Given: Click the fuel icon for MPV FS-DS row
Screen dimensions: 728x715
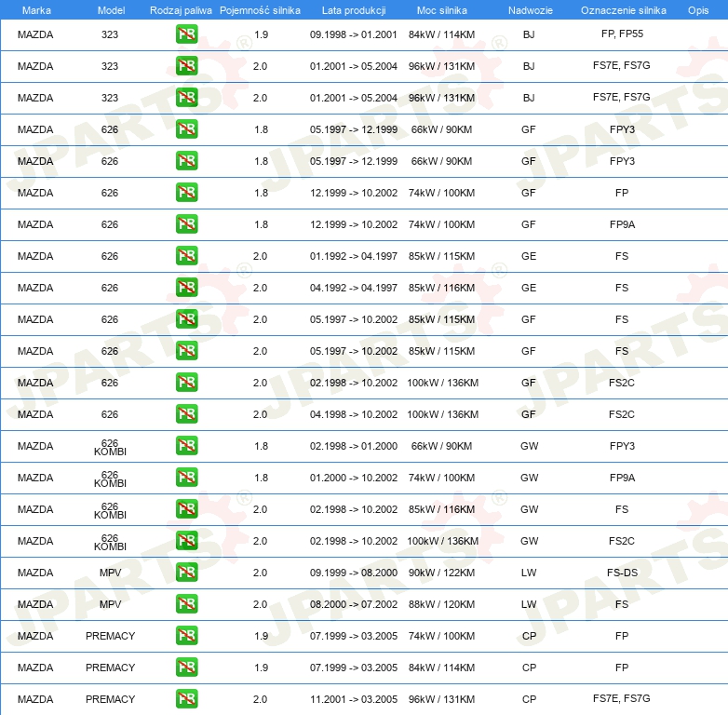Looking at the screenshot, I should click(186, 573).
